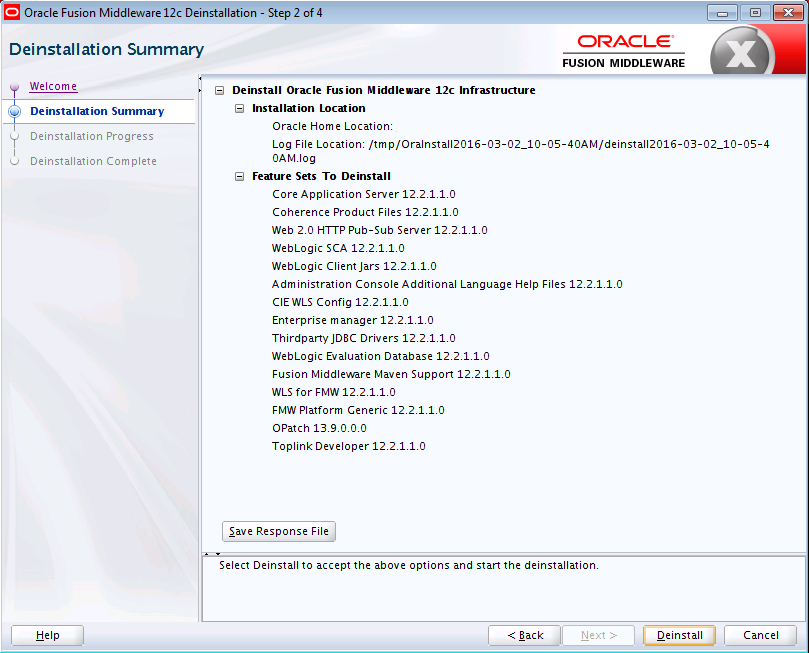Screen dimensions: 809x653
Task: Click the gray X deinstall graphic
Action: coord(742,52)
